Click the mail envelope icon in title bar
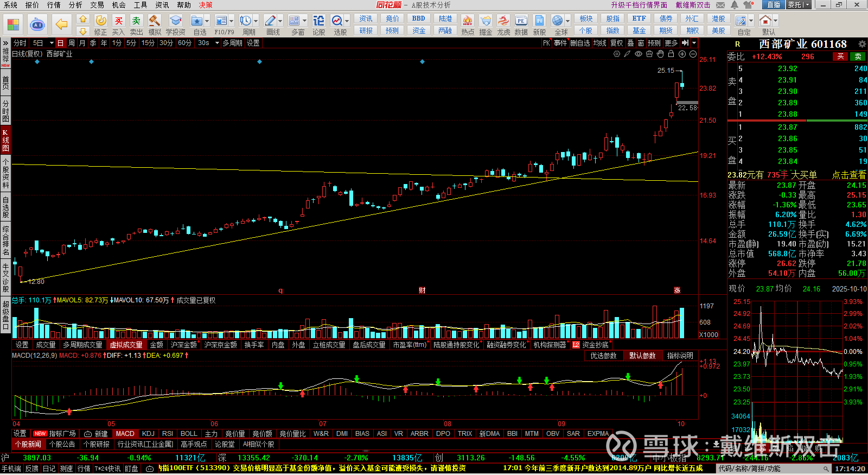This screenshot has height=475, width=868. [720, 5]
